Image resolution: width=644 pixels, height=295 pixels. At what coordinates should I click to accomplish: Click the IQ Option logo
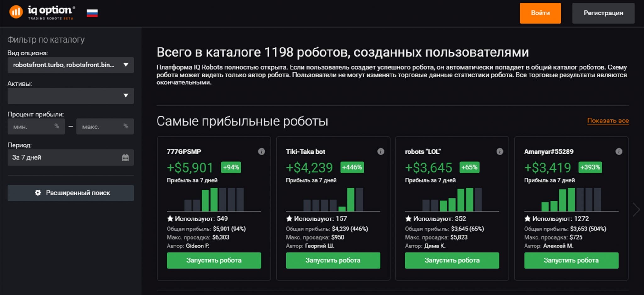pos(42,13)
